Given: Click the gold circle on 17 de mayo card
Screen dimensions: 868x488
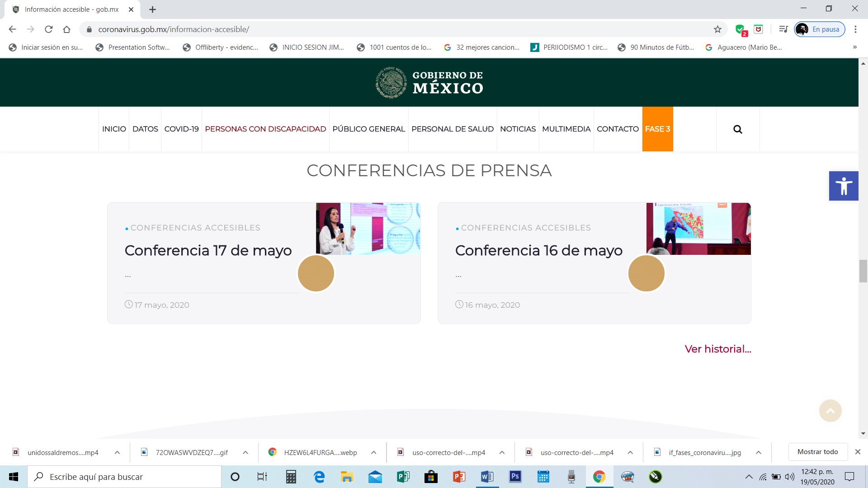Looking at the screenshot, I should click(x=316, y=273).
